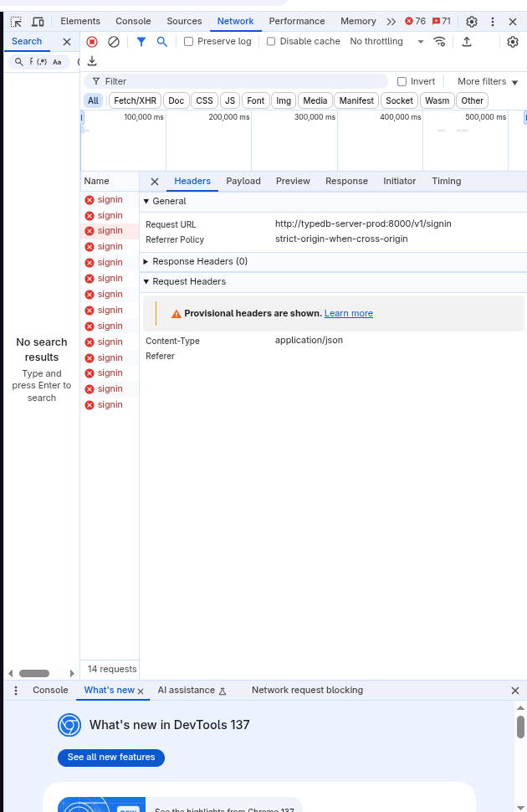The height and width of the screenshot is (812, 527).
Task: Select the first signin request row
Action: [x=110, y=200]
